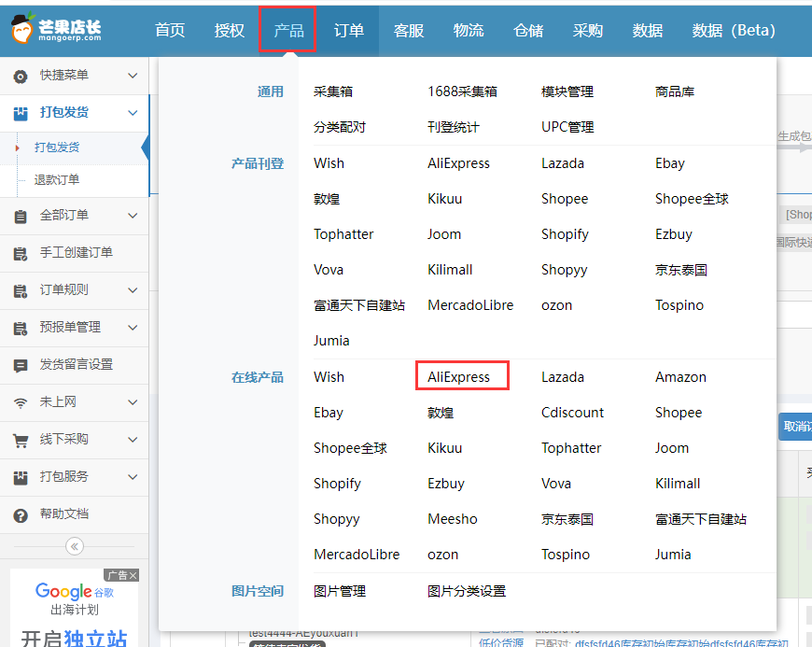Open Ebay under 在线产品
812x647 pixels.
coord(329,413)
